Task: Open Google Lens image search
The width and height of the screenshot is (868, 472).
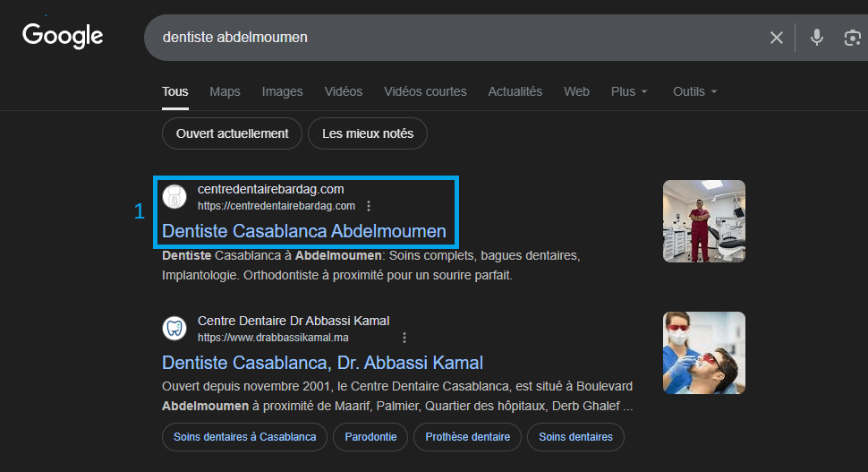Action: tap(852, 38)
